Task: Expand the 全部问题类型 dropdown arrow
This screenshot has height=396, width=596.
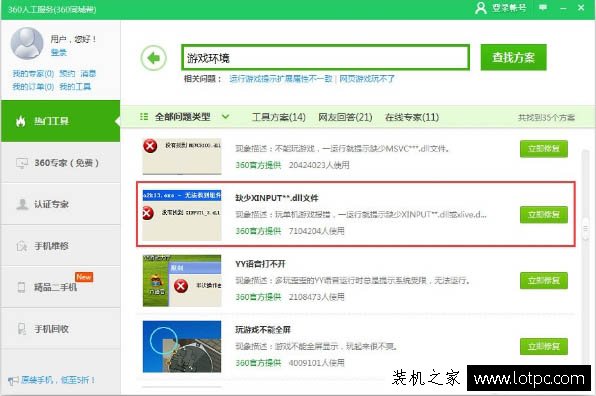Action: 225,117
